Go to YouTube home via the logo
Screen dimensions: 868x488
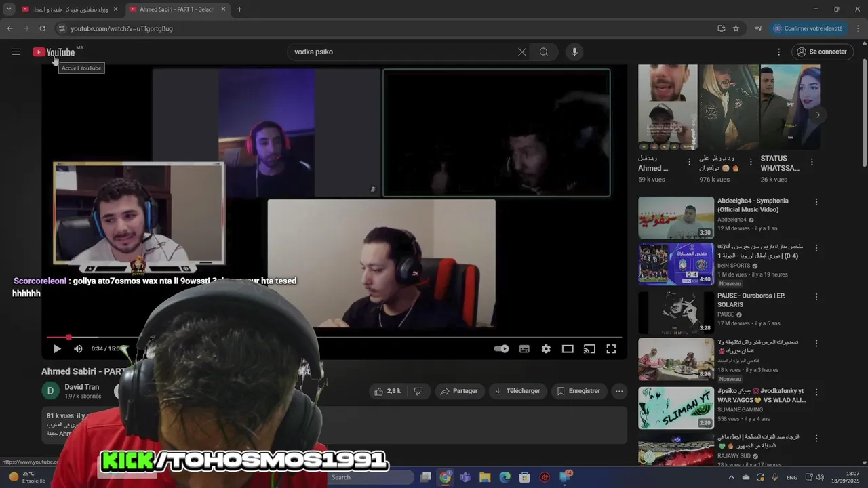[x=54, y=52]
